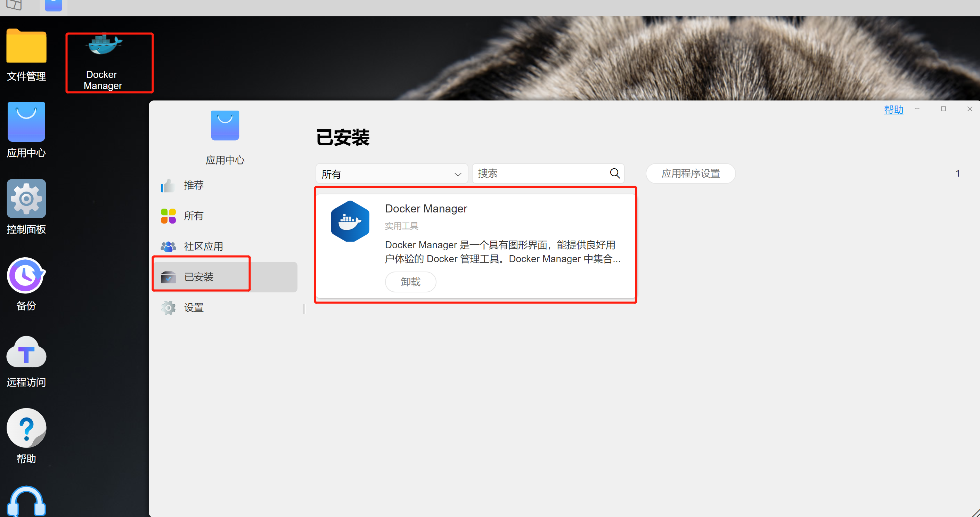Maximize the App Center window
The height and width of the screenshot is (517, 980).
(x=944, y=109)
